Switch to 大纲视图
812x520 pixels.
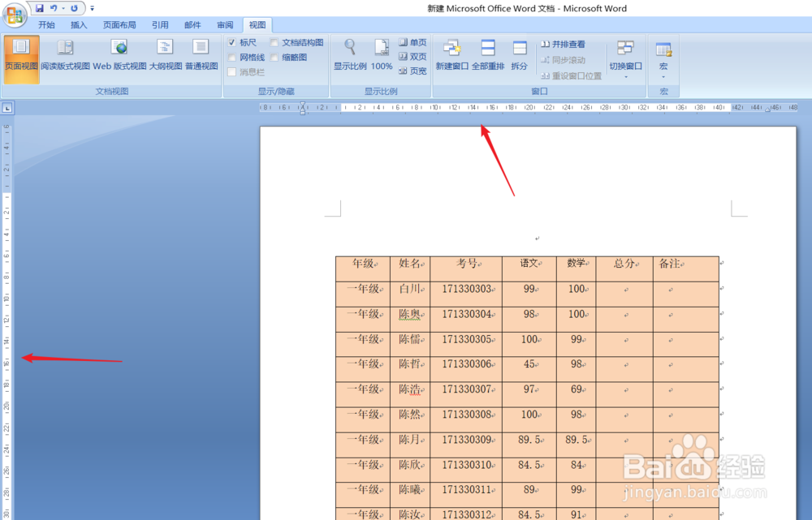pos(165,55)
